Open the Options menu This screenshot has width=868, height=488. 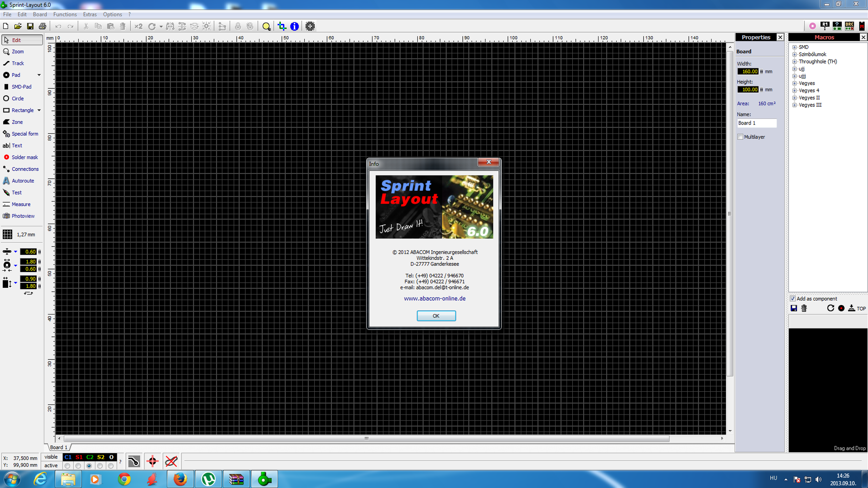[113, 14]
